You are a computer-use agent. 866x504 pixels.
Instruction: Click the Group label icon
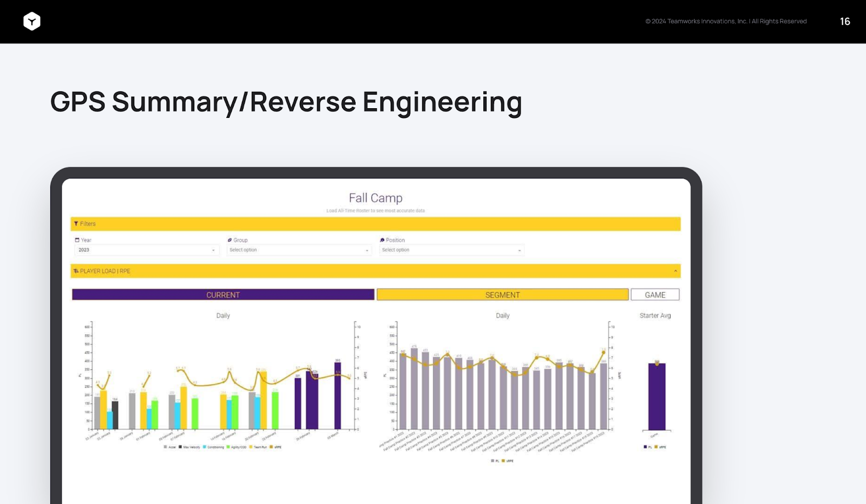[x=229, y=240]
